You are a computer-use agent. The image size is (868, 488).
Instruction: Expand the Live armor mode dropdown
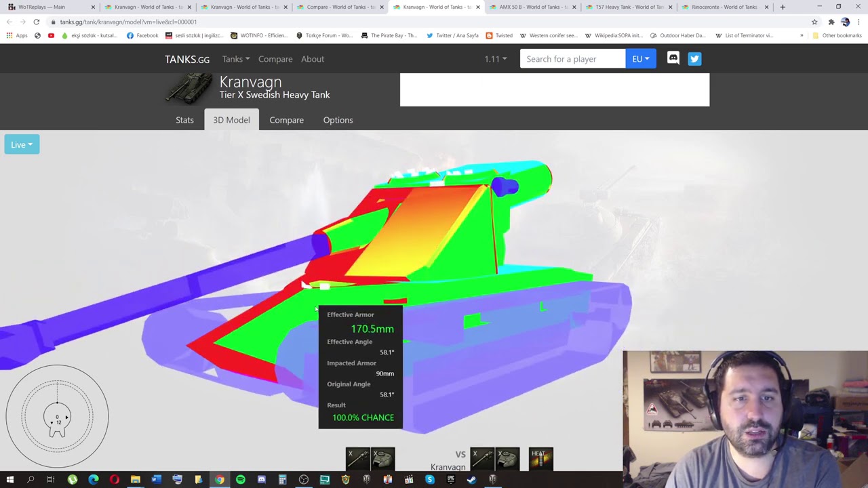pyautogui.click(x=22, y=144)
